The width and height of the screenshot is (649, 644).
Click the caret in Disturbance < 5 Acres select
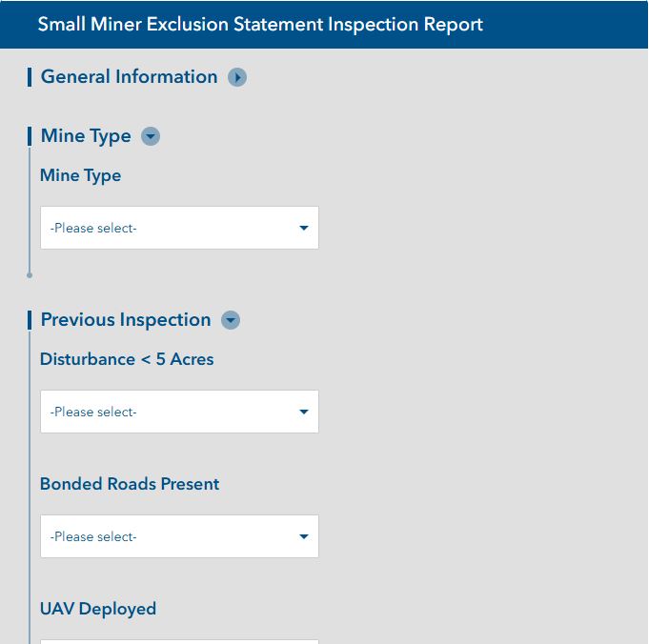pyautogui.click(x=304, y=412)
